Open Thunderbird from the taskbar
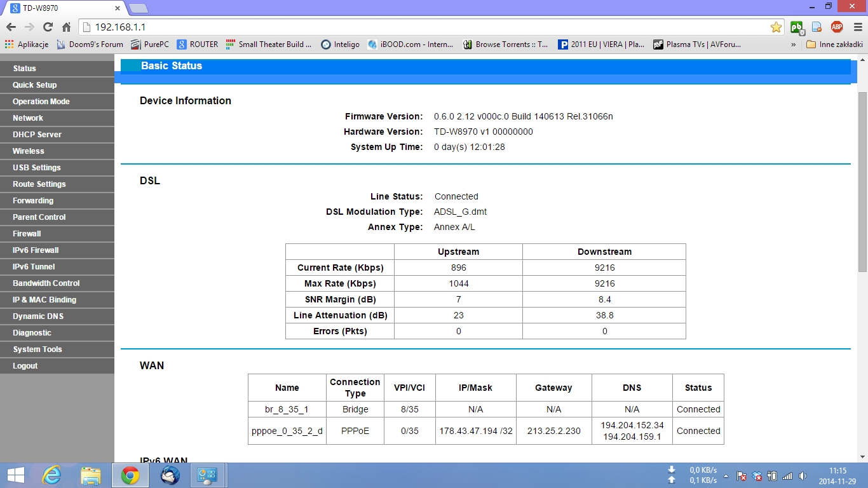 (x=170, y=475)
